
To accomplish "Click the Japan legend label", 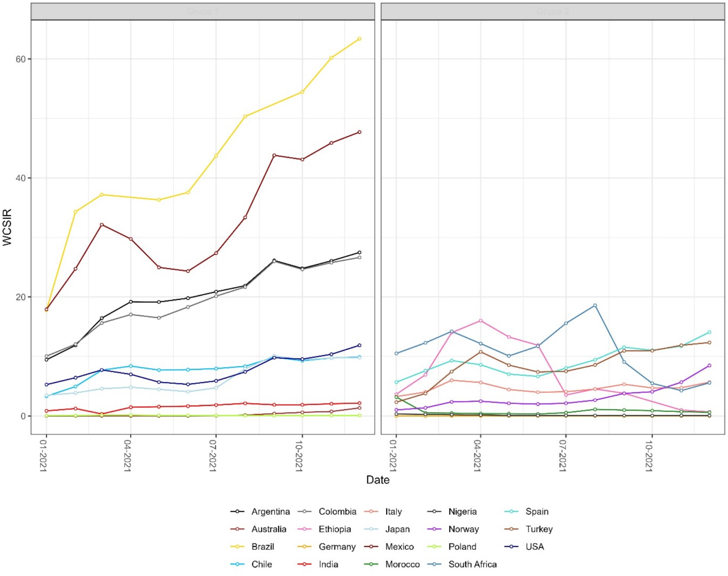I will pyautogui.click(x=397, y=529).
